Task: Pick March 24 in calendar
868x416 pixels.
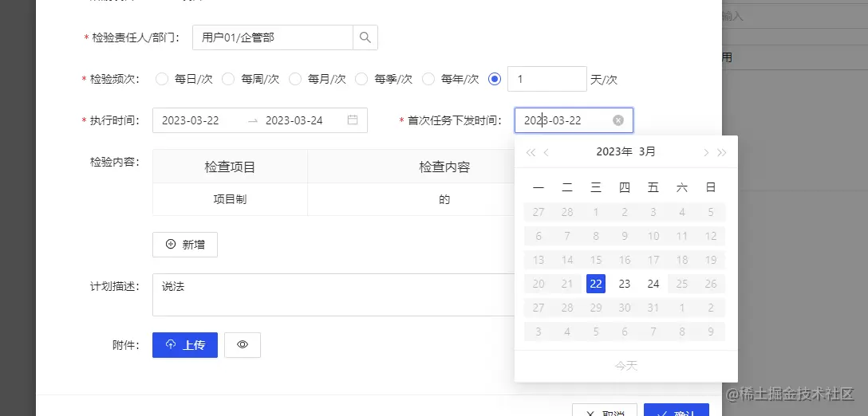Action: (653, 284)
